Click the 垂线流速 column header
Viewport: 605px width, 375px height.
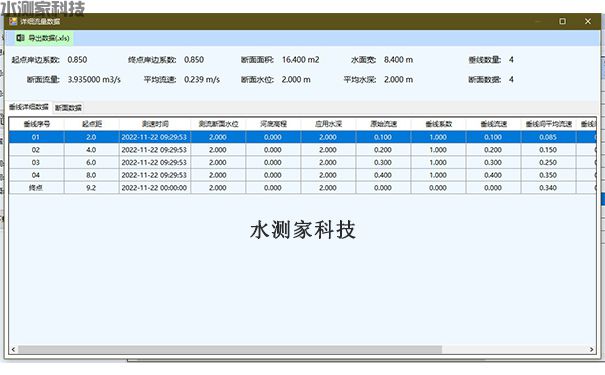point(493,124)
